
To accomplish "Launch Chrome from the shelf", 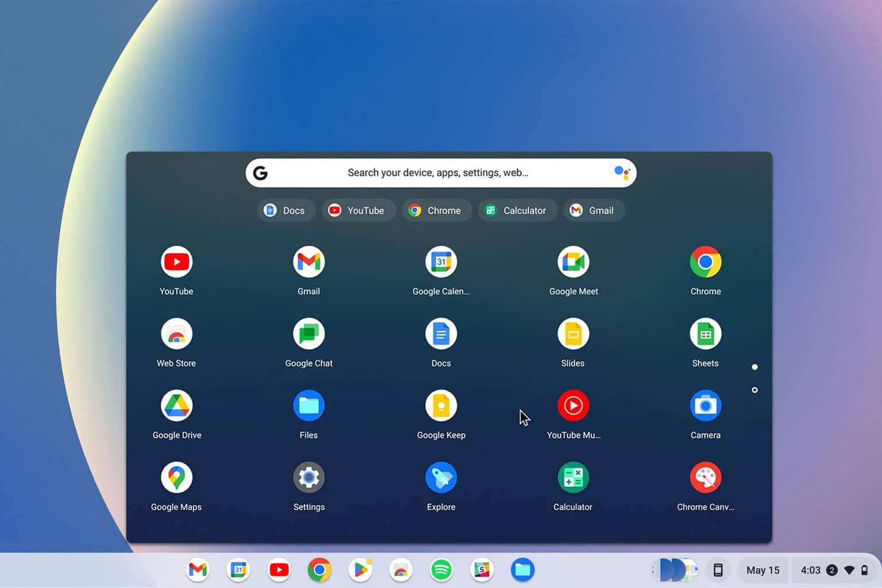I will pos(319,570).
